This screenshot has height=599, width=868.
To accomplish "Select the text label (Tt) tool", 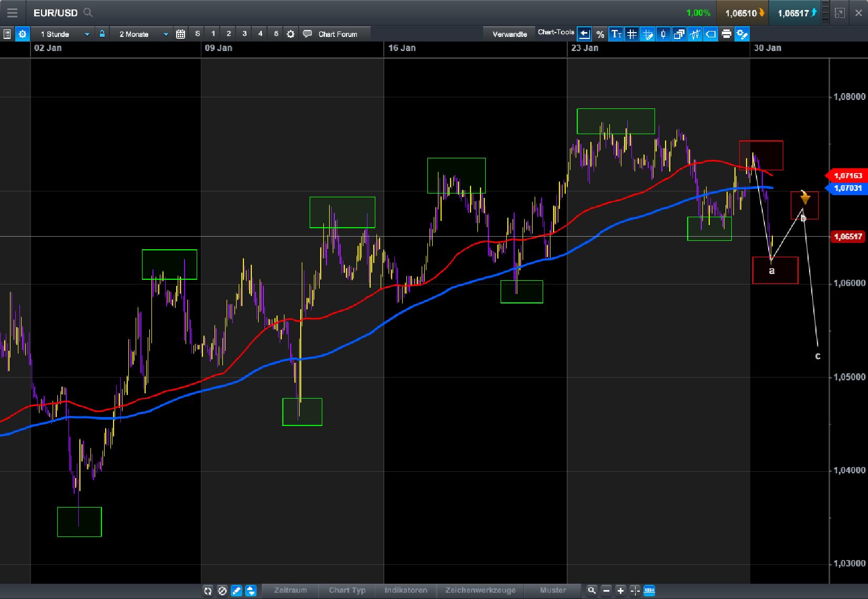I will tap(616, 34).
